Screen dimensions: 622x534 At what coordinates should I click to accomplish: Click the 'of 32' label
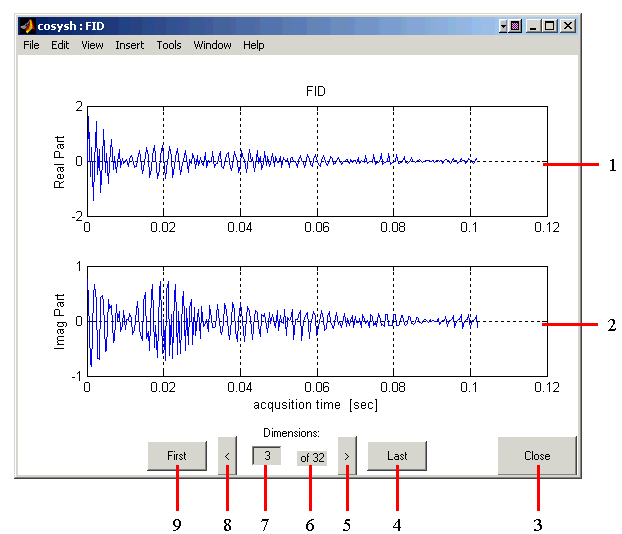coord(312,458)
